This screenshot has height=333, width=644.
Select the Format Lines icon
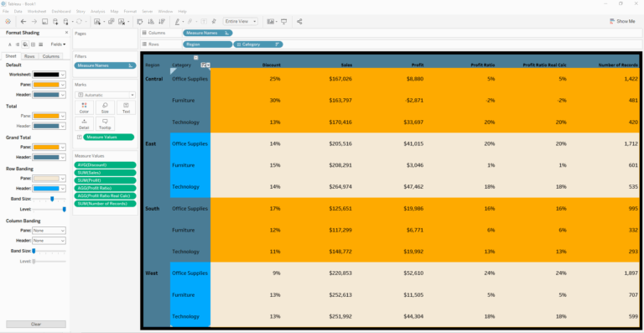[x=40, y=44]
